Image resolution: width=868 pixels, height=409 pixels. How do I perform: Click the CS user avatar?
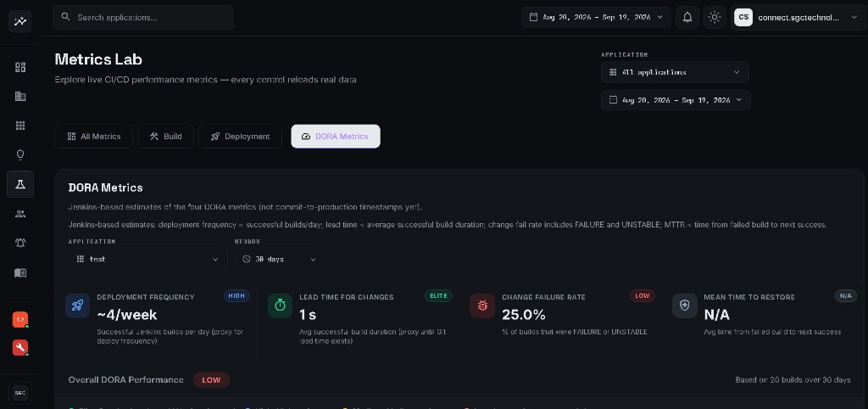click(743, 17)
